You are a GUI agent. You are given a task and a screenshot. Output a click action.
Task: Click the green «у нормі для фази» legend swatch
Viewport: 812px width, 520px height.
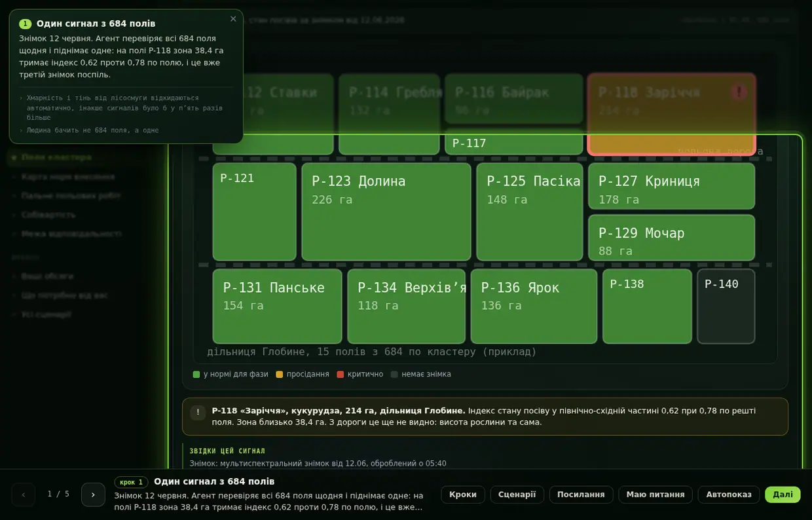pyautogui.click(x=196, y=375)
